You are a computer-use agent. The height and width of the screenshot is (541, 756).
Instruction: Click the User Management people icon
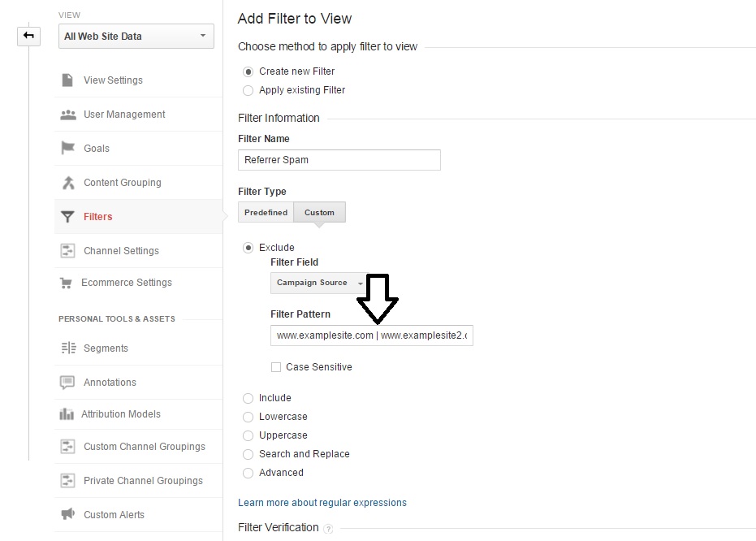click(68, 115)
